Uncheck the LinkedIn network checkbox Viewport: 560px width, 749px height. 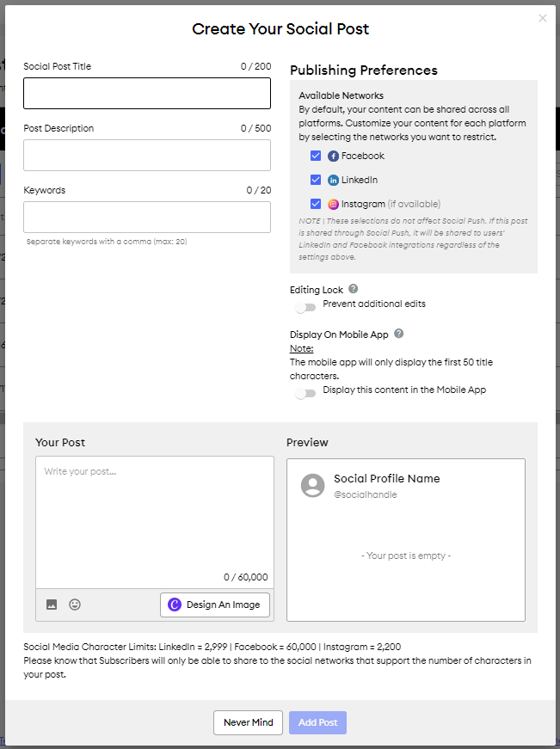(316, 180)
